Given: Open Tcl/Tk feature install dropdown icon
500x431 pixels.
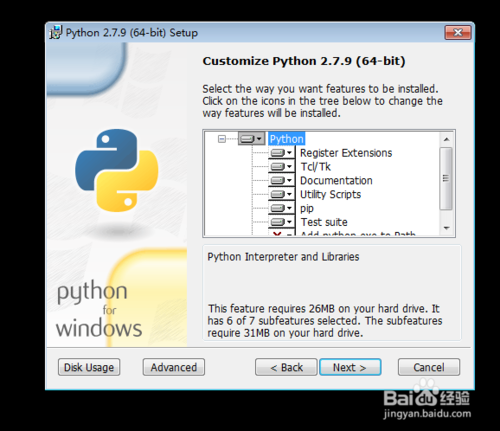Looking at the screenshot, I should (282, 166).
